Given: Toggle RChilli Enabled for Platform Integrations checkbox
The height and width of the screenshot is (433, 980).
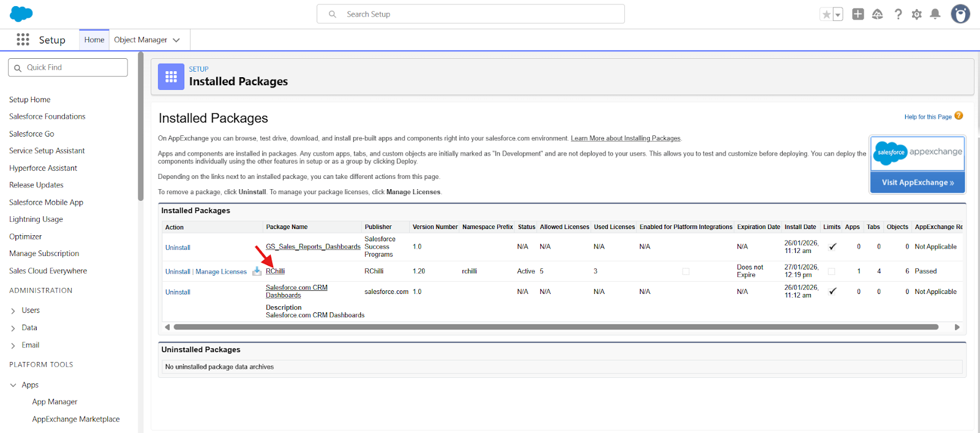Looking at the screenshot, I should point(685,271).
